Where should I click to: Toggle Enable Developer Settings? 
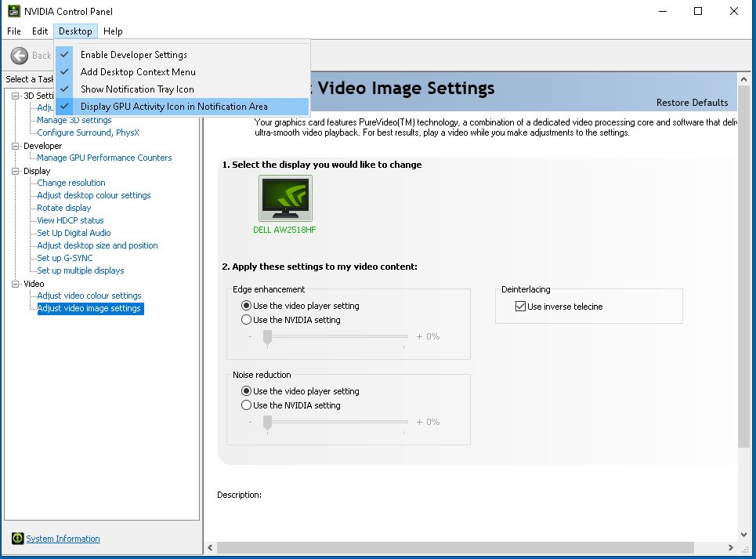pyautogui.click(x=183, y=55)
